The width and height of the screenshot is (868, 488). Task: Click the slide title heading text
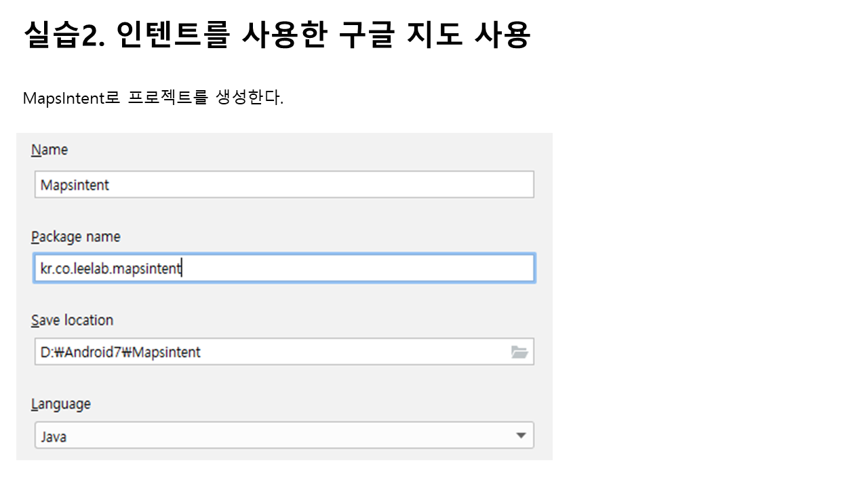click(x=276, y=35)
